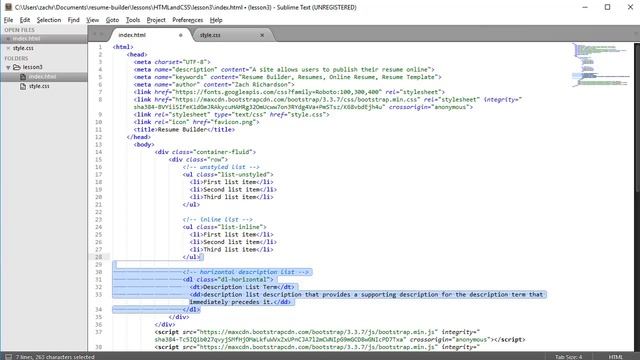Click the selection count text in status bar
Viewport: 640px width, 360px height.
tap(55, 357)
